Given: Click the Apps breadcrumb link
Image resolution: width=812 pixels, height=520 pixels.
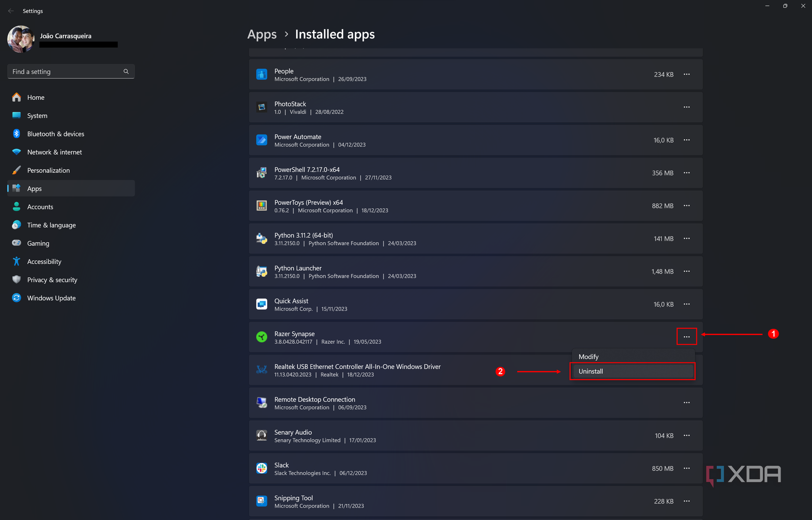Looking at the screenshot, I should tap(262, 34).
